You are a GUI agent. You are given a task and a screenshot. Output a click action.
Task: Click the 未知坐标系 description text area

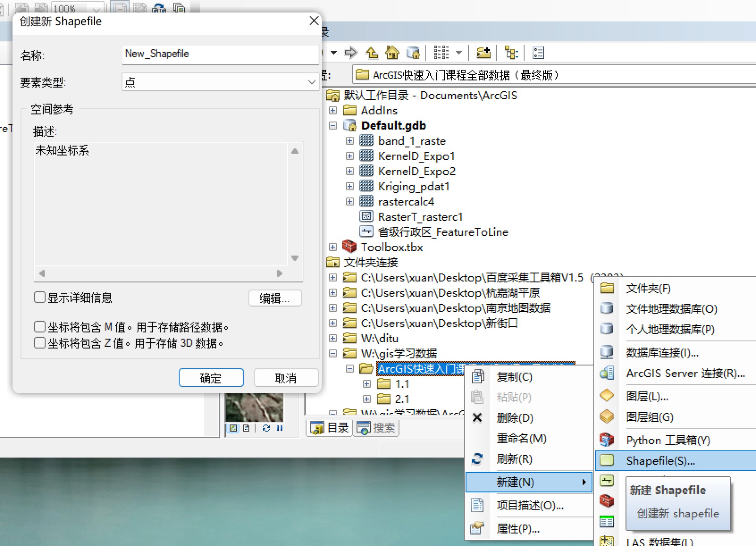(161, 205)
